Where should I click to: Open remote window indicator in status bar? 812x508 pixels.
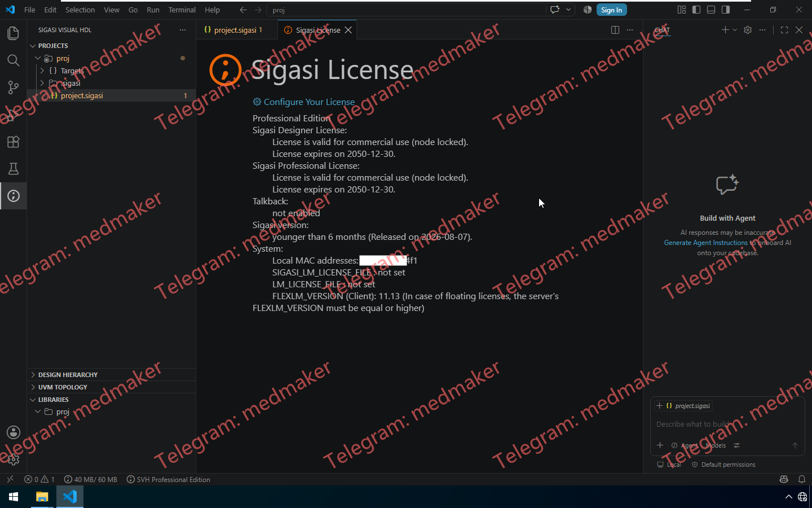pos(10,479)
